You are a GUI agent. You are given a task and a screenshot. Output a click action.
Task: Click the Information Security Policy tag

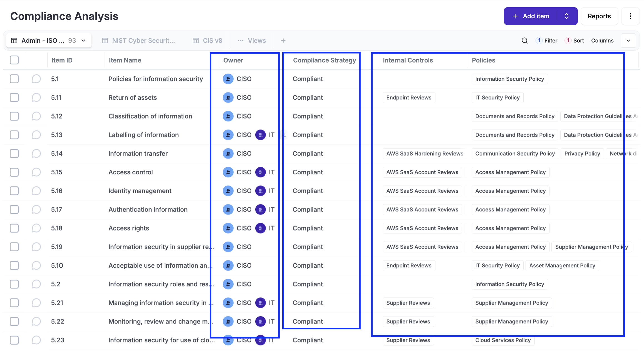point(509,79)
